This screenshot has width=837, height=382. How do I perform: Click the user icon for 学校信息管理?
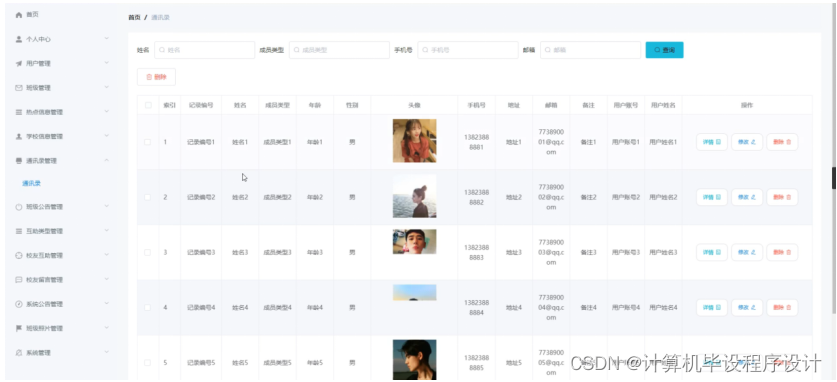[19, 137]
